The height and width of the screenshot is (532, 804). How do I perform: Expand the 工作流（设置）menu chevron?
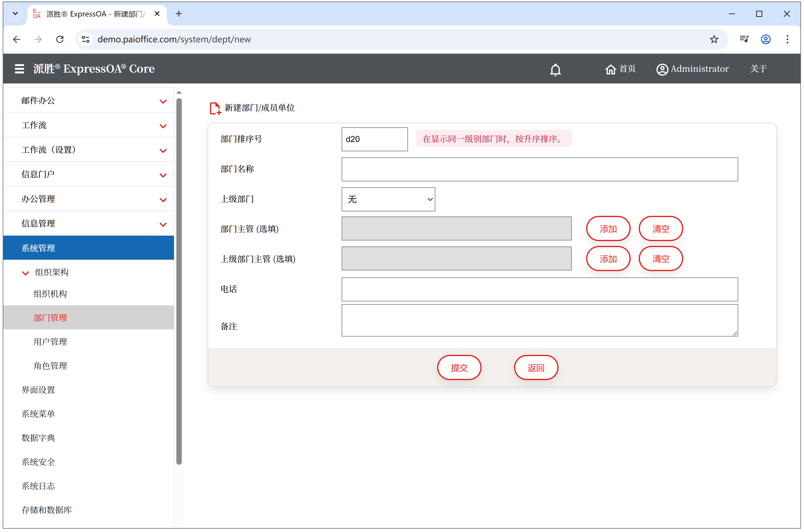coord(163,151)
